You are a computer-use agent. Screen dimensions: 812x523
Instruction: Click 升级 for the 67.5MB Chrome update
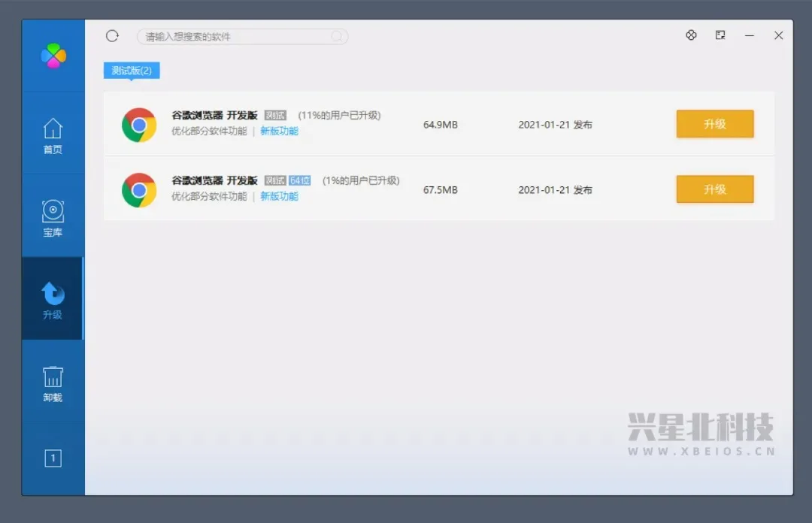(714, 189)
